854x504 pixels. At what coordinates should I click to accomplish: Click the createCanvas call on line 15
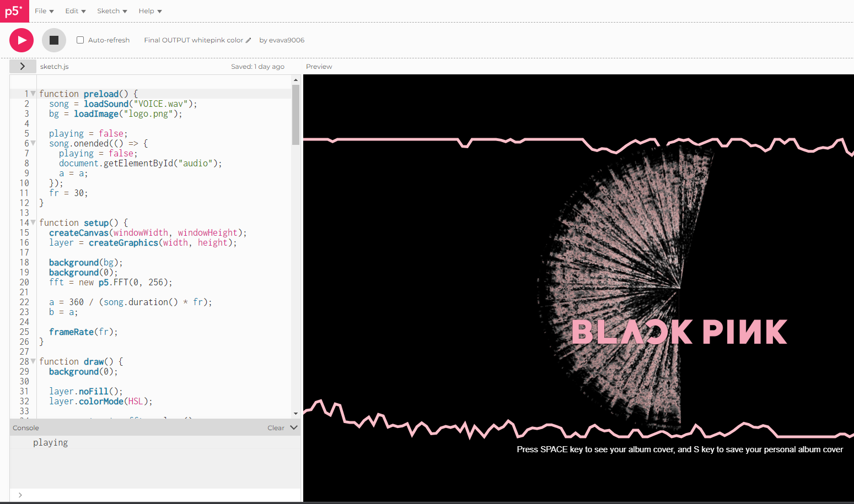(x=148, y=232)
